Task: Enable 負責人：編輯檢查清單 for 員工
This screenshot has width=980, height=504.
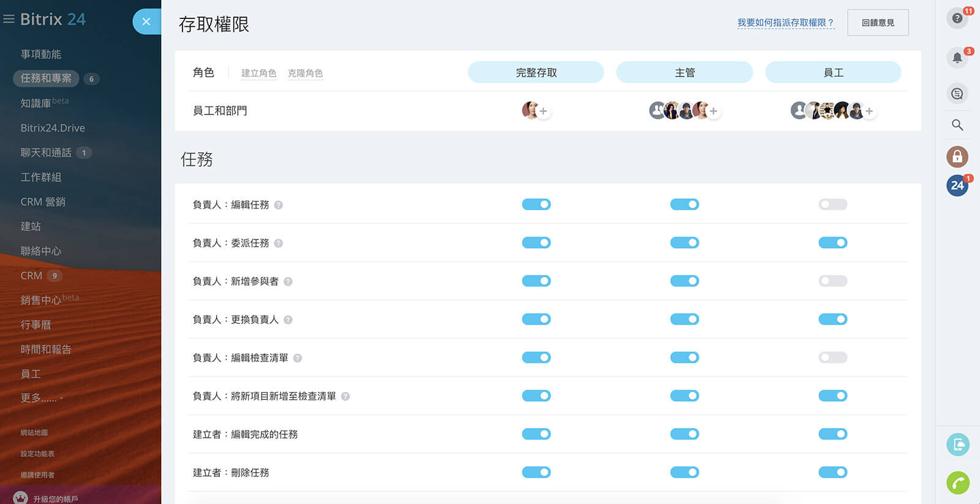Action: 833,358
